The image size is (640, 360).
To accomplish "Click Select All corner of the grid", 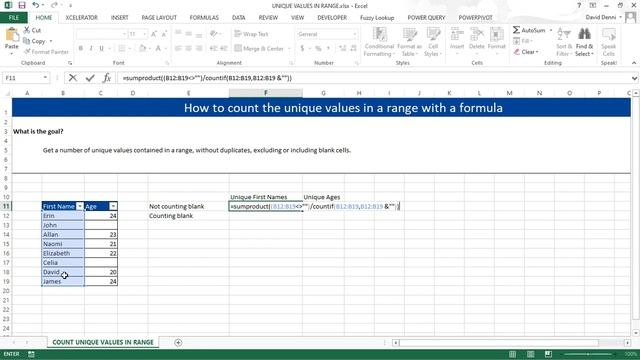I will coord(6,93).
